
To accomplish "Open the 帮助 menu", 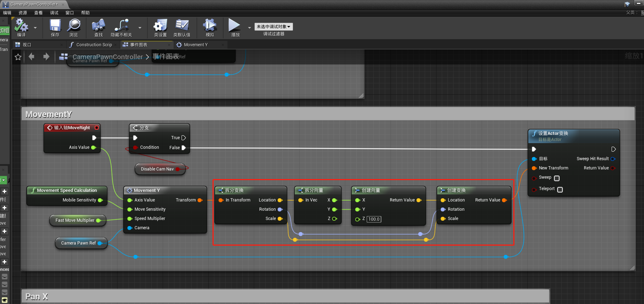I will coord(85,13).
